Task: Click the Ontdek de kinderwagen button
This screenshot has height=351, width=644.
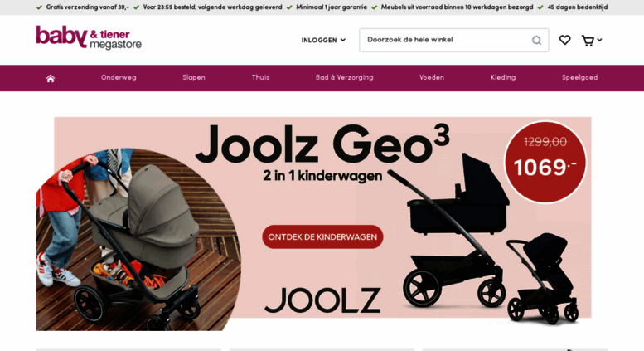Action: pyautogui.click(x=322, y=236)
